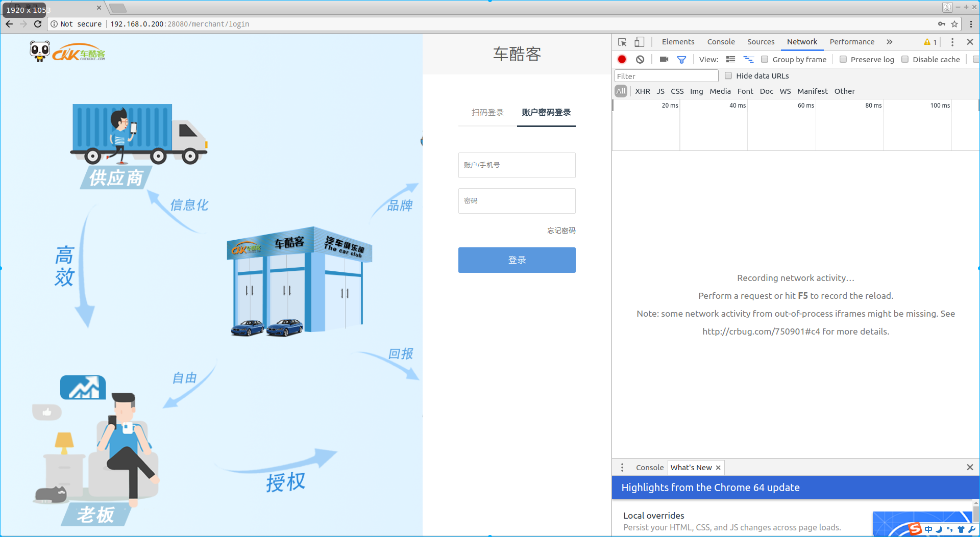
Task: Close the DevTools bottom drawer
Action: [x=970, y=467]
